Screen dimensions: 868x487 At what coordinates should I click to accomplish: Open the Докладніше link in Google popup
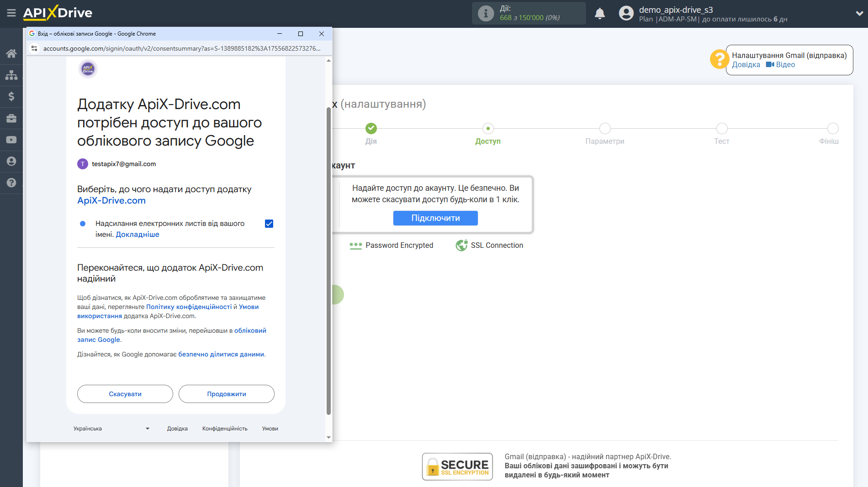138,235
